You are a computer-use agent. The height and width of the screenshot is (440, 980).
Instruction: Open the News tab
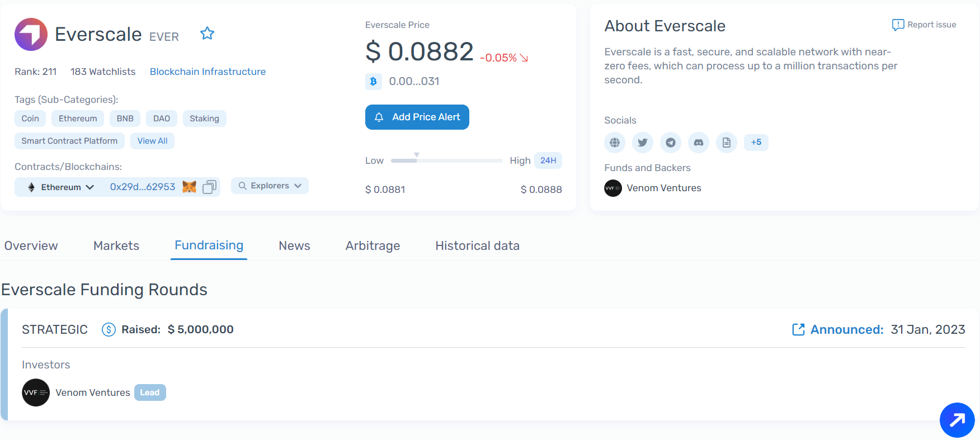click(294, 245)
